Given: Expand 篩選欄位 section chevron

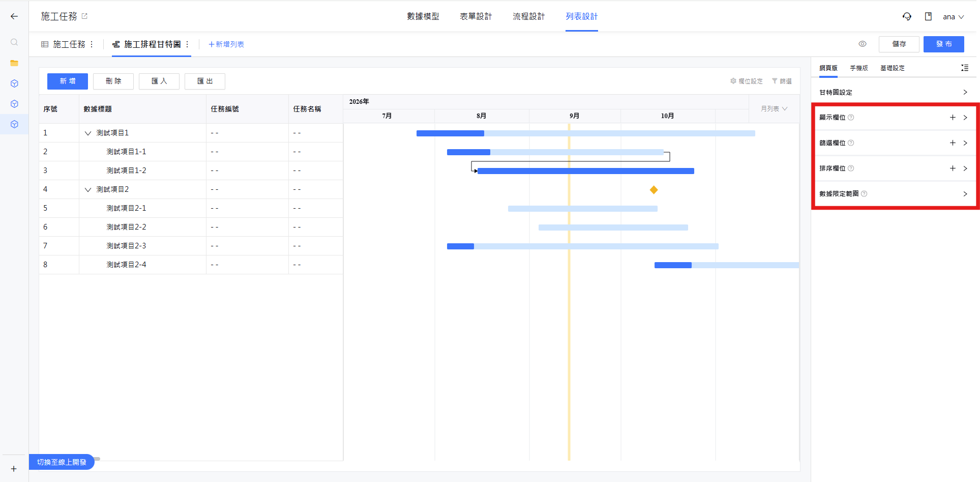Looking at the screenshot, I should 965,143.
